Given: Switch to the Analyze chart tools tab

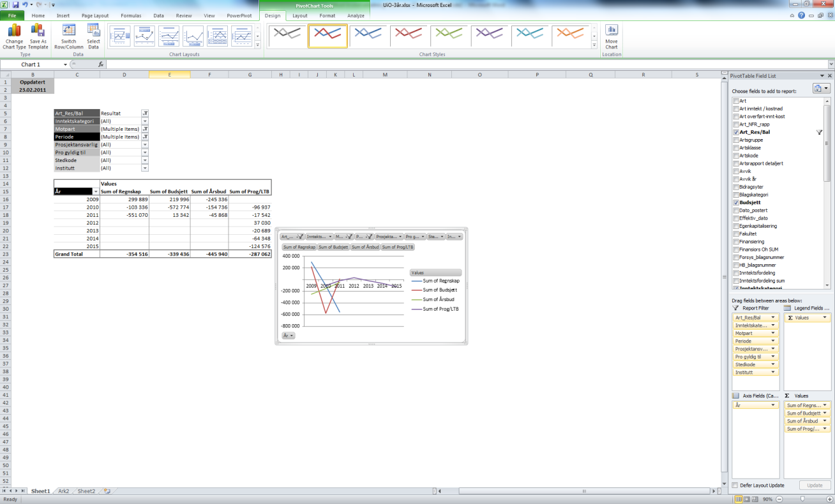Looking at the screenshot, I should click(356, 15).
